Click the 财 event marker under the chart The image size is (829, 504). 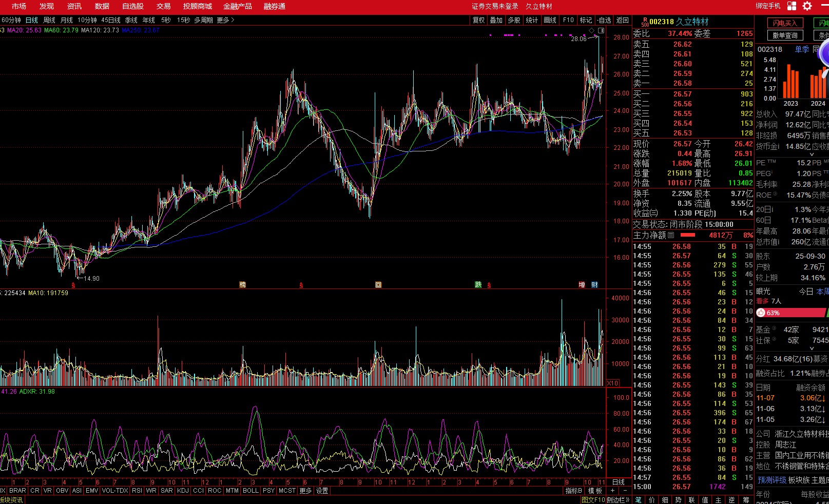(x=594, y=285)
